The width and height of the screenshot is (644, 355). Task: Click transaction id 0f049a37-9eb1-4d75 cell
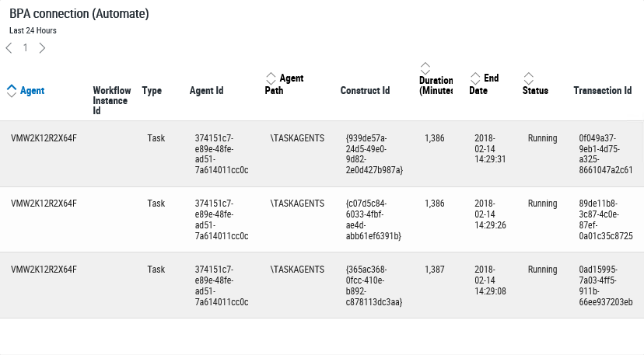click(x=606, y=154)
